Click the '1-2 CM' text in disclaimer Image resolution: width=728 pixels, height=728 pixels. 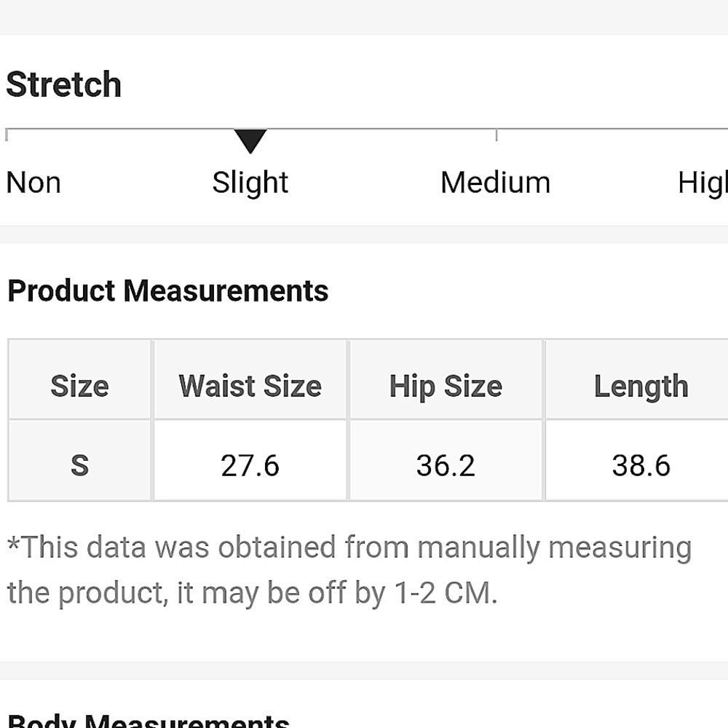(446, 593)
